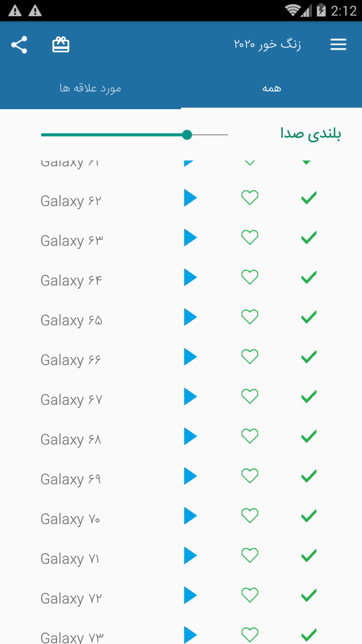Favorite Galaxy ۶۹ with the heart icon
Image resolution: width=362 pixels, height=644 pixels.
250,476
